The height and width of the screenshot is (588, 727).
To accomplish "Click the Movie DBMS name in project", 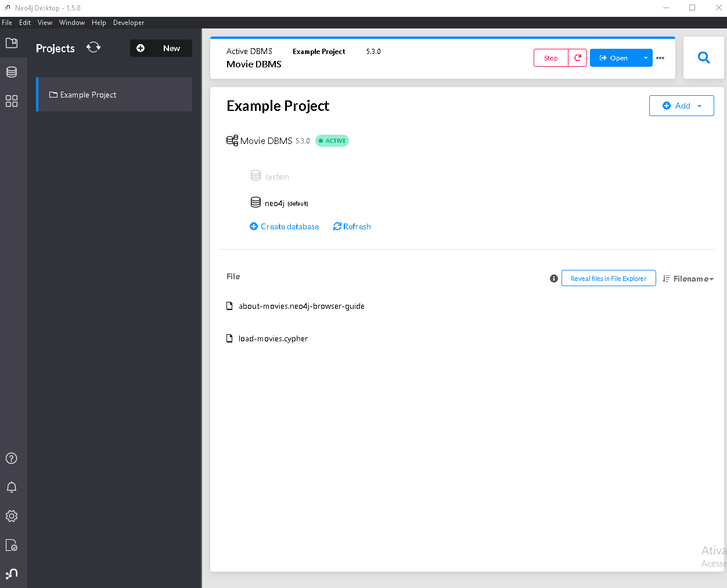I will pyautogui.click(x=267, y=140).
